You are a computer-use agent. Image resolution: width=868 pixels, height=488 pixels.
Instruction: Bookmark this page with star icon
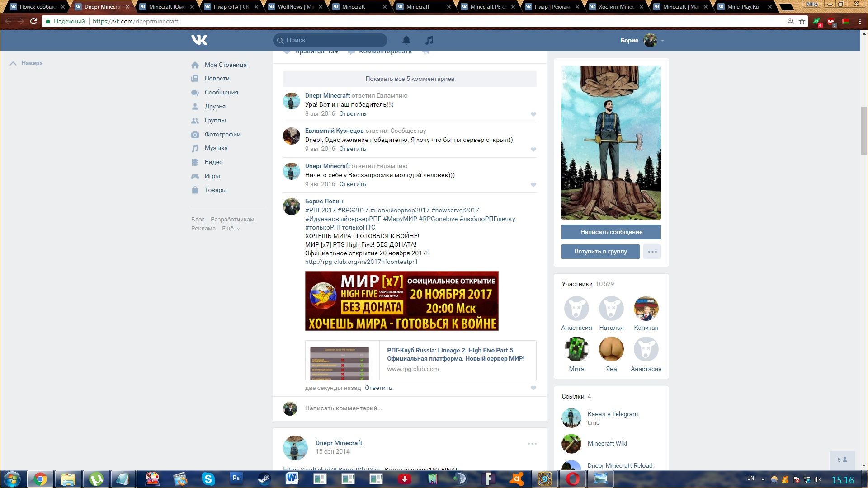tap(802, 21)
